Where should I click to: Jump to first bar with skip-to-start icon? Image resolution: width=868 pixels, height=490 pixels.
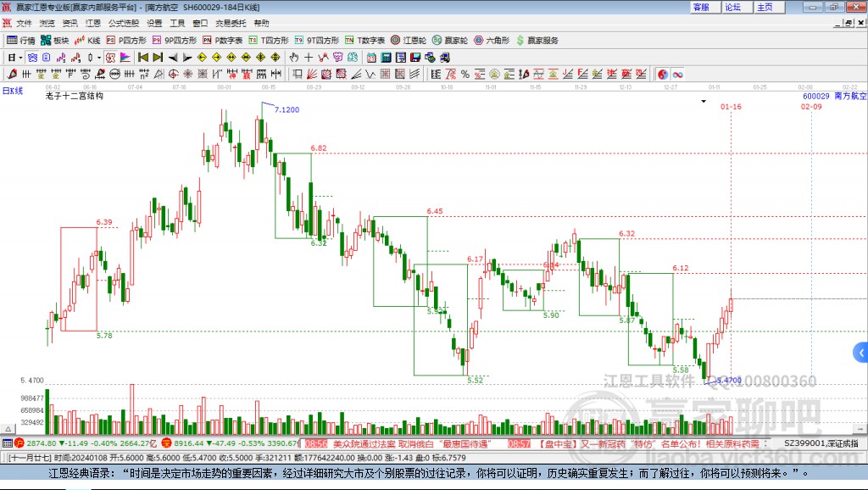tap(142, 58)
